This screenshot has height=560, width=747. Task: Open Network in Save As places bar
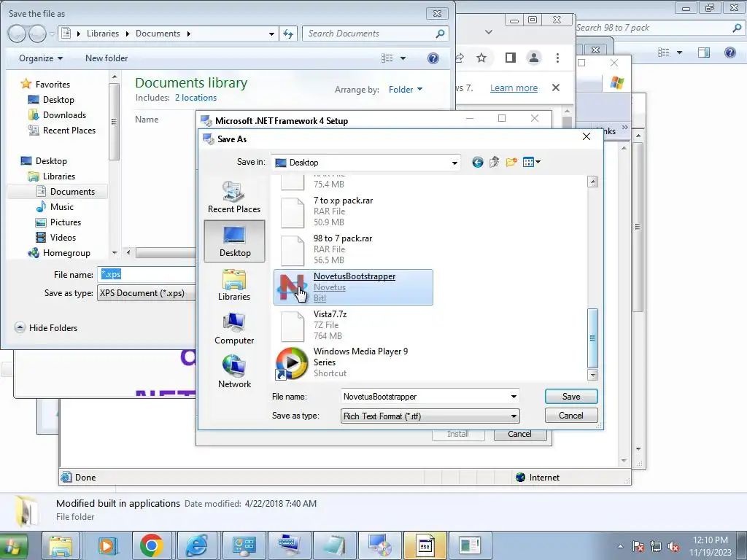tap(234, 373)
